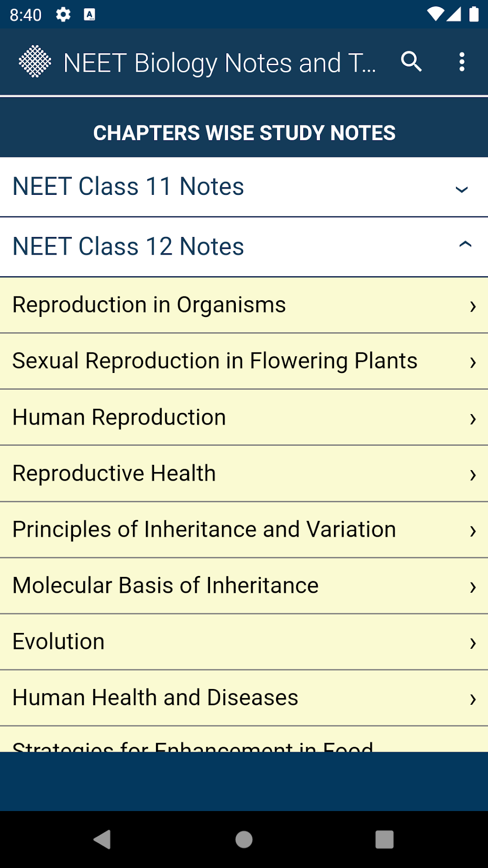Expand the NEET Class 11 Notes section

pos(128,187)
